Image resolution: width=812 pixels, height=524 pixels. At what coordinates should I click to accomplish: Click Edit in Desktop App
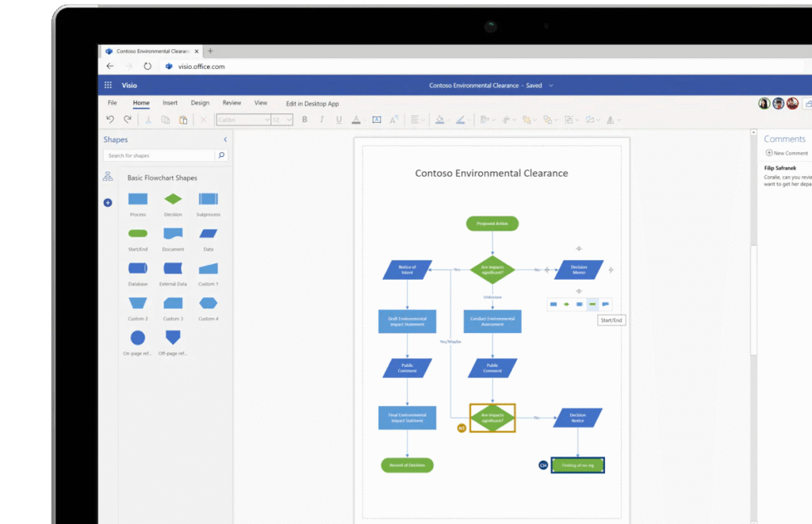tap(312, 104)
